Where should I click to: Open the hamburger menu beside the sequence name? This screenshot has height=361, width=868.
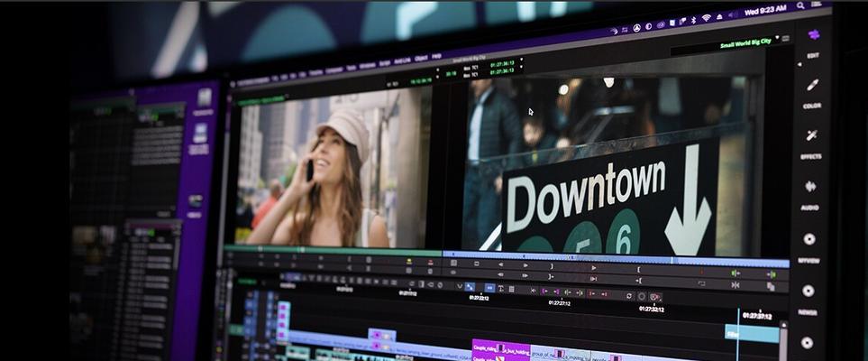coord(786,38)
